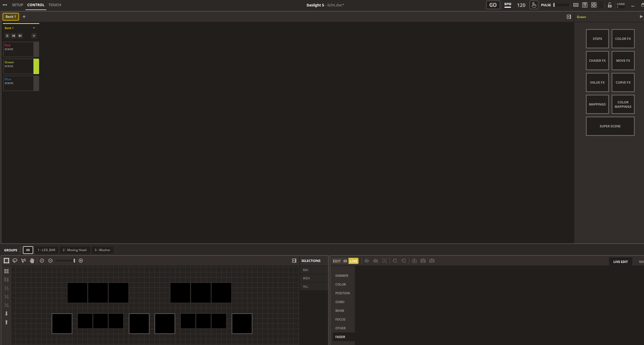The image size is (644, 345).
Task: Click the reset ALL undo arrow icon
Action: click(x=395, y=261)
